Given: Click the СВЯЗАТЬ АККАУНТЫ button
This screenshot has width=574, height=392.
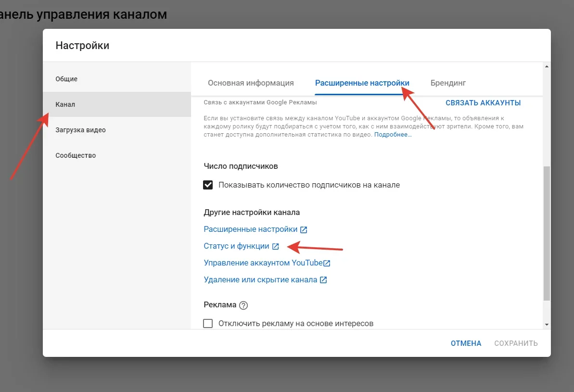Looking at the screenshot, I should (x=483, y=103).
